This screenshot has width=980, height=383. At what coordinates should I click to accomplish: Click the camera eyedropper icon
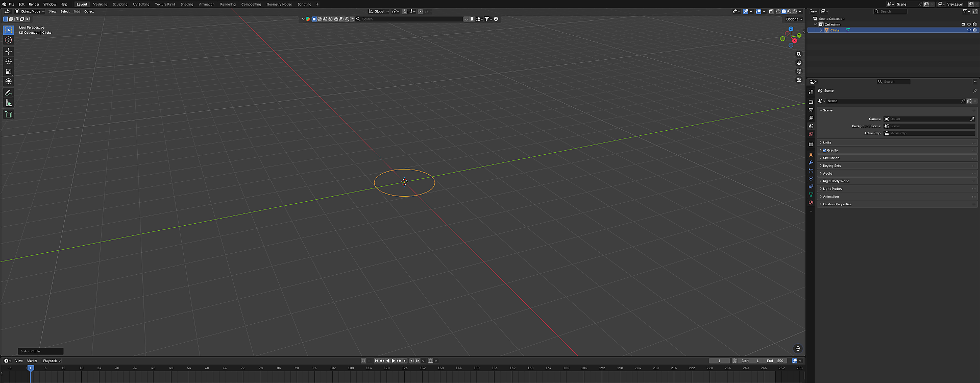tap(972, 119)
